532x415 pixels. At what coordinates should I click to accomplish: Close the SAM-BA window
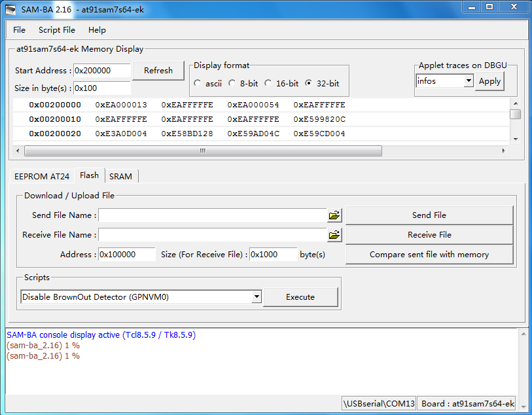coord(514,7)
